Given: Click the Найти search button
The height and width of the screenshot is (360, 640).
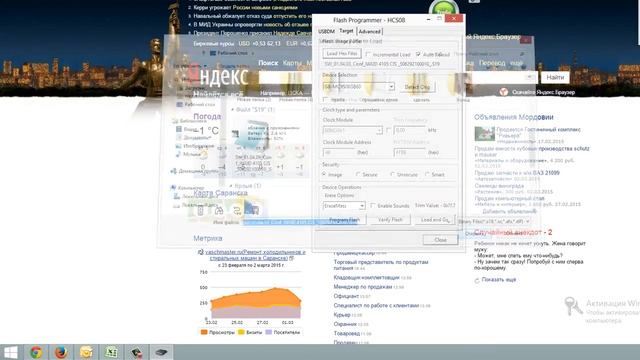Looking at the screenshot, I should click(x=555, y=77).
